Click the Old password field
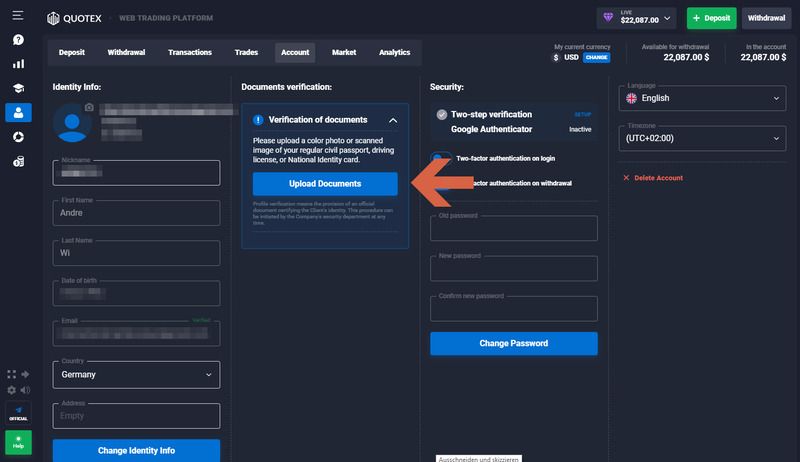Screen dimensions: 800x462 514,228
